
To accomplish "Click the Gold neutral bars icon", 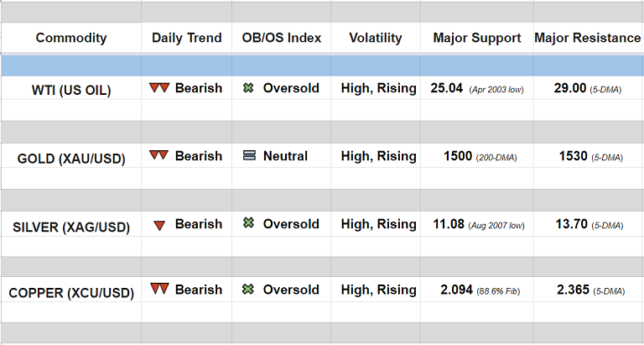I will [x=249, y=156].
